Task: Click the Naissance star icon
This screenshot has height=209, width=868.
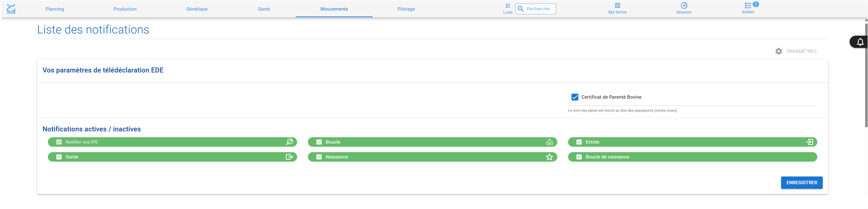Action: point(549,157)
